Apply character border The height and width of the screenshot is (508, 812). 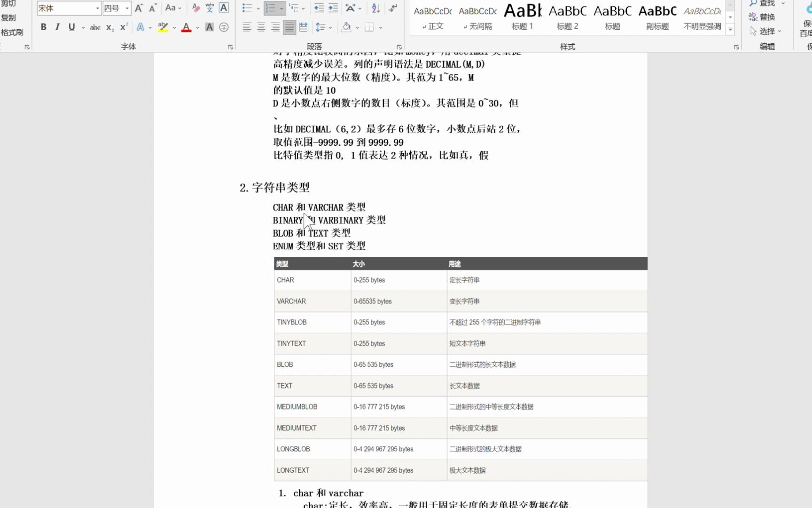(x=224, y=8)
